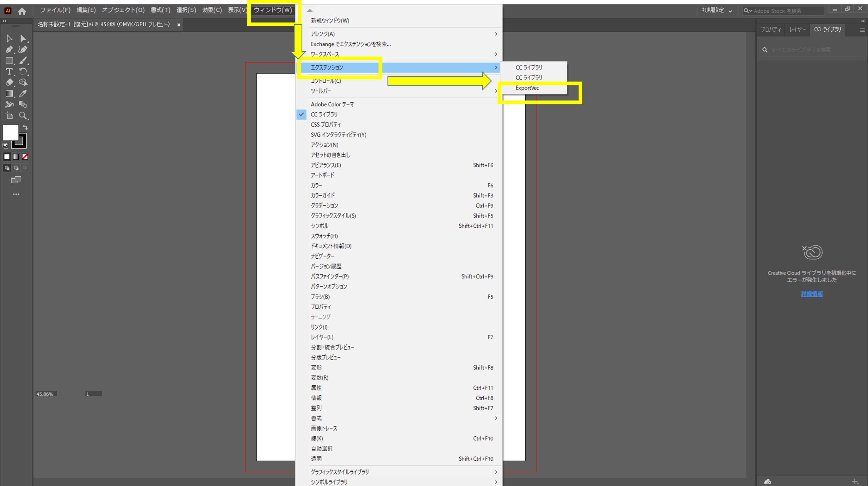Select the Eraser tool

tap(9, 82)
